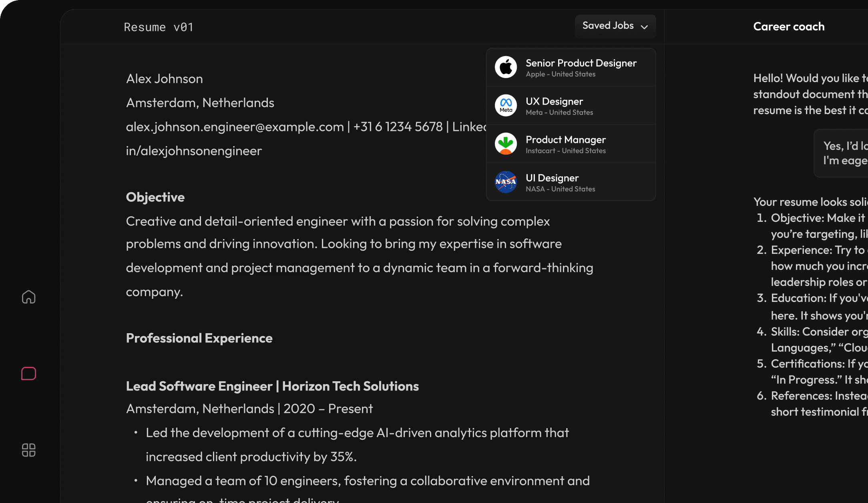Click the Instacart carrot icon
This screenshot has height=503, width=868.
pos(506,144)
